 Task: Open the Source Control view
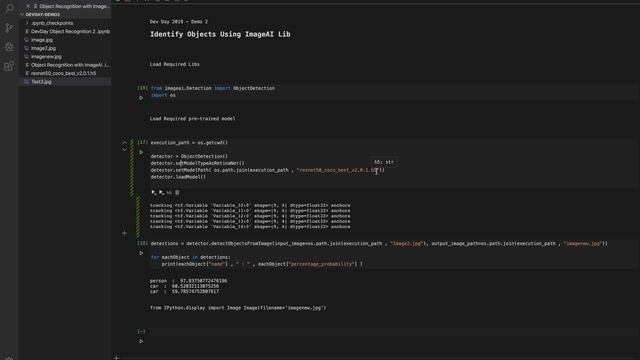coord(9,28)
